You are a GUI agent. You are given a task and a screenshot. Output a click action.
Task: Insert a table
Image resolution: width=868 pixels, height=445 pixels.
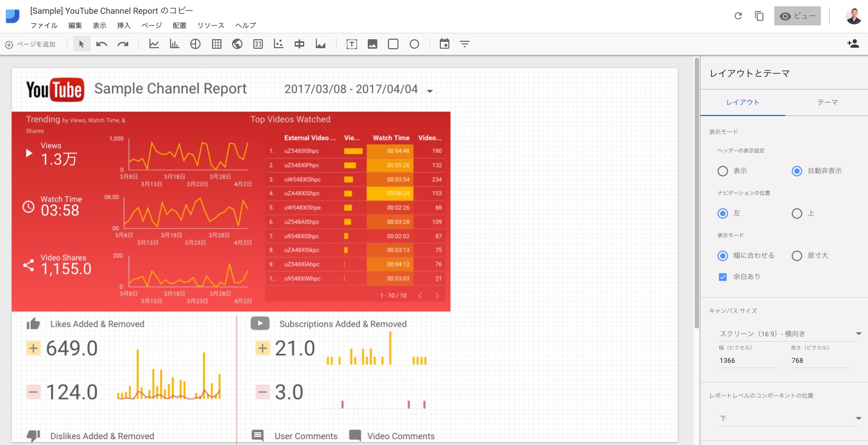click(x=217, y=44)
